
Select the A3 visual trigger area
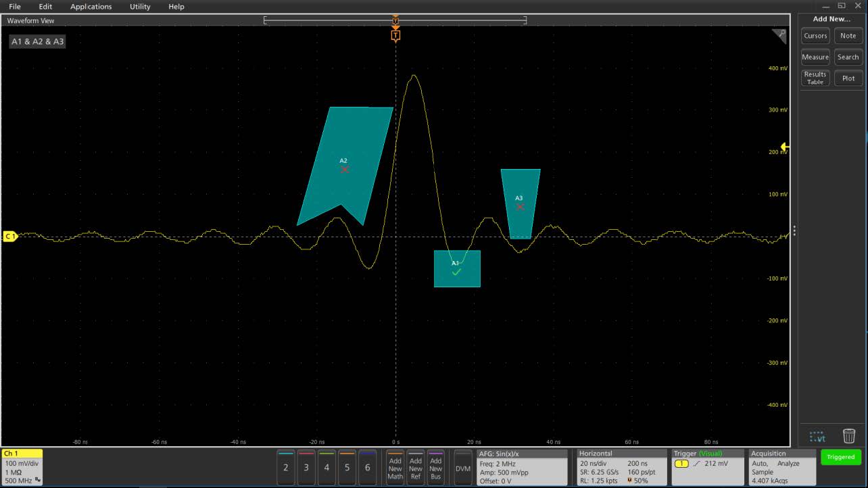click(520, 203)
